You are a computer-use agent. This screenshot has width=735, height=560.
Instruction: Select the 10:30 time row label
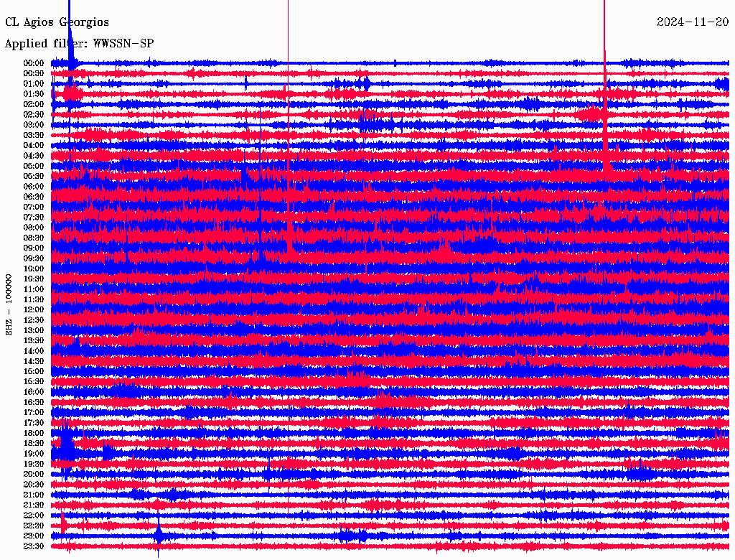pyautogui.click(x=34, y=279)
